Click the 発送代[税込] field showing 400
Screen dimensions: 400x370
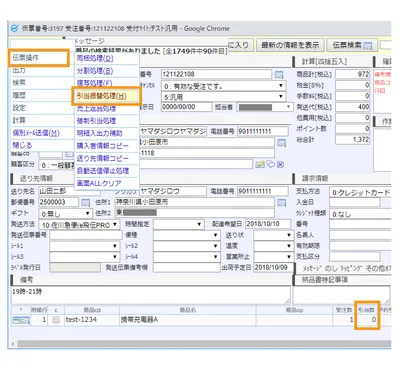click(x=353, y=107)
